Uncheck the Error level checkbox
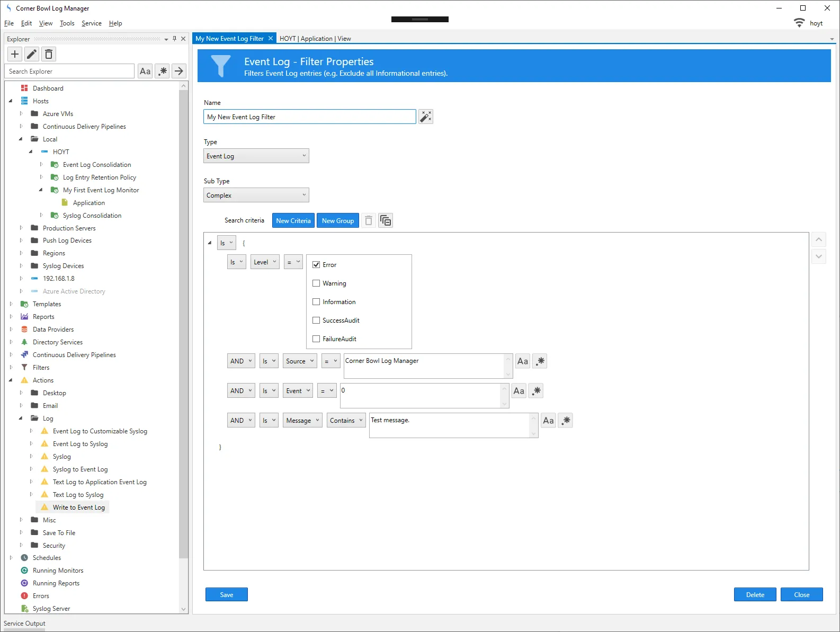This screenshot has height=632, width=840. tap(316, 265)
